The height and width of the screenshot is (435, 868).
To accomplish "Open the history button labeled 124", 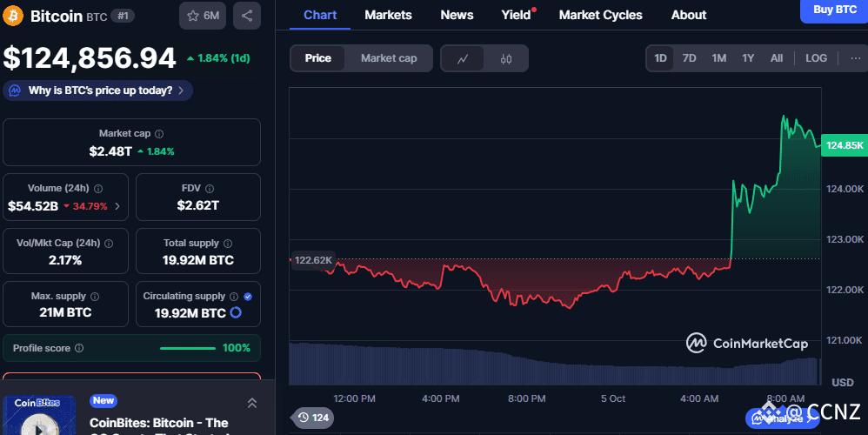I will [312, 418].
